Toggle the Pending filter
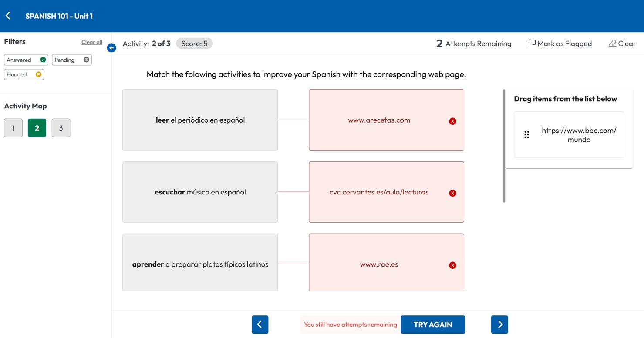The width and height of the screenshot is (644, 338). [x=71, y=60]
